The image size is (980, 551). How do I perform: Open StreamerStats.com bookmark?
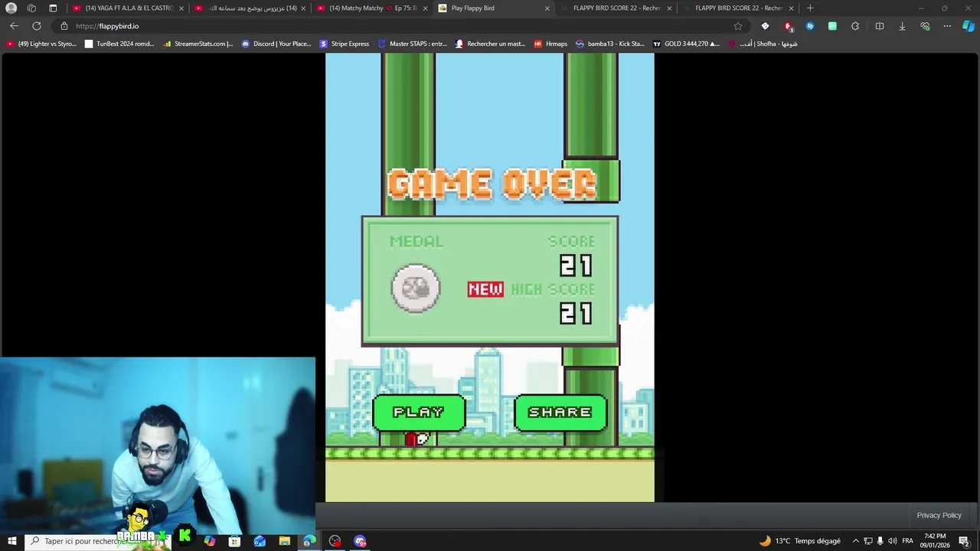coord(198,44)
